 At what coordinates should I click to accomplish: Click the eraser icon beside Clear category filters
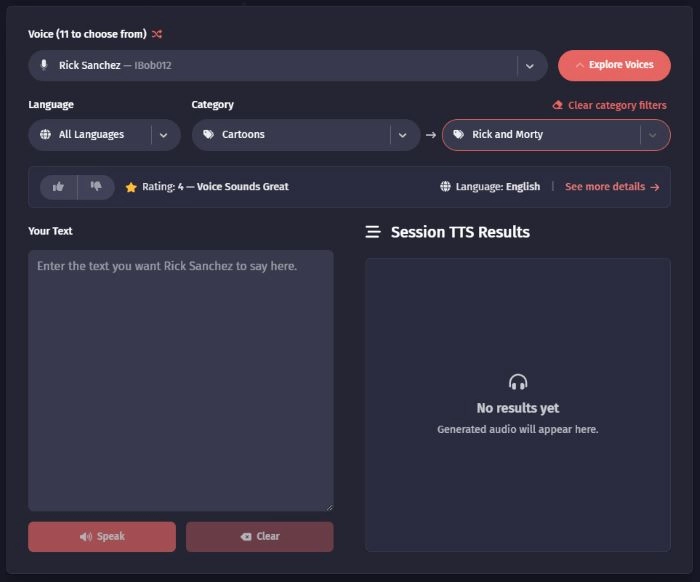558,105
